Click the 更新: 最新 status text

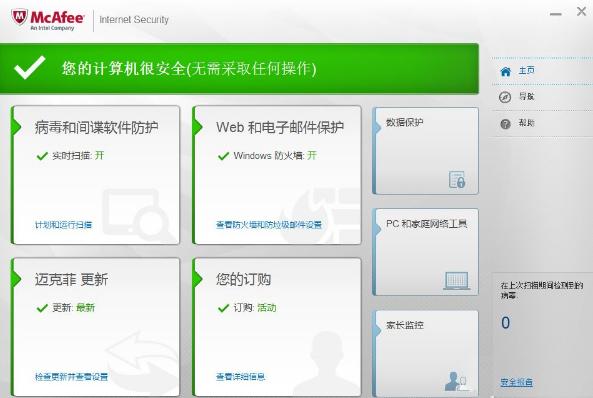point(73,308)
